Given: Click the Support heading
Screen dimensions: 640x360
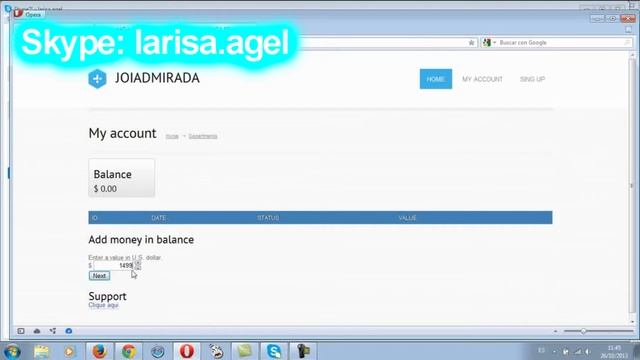Looking at the screenshot, I should 107,296.
